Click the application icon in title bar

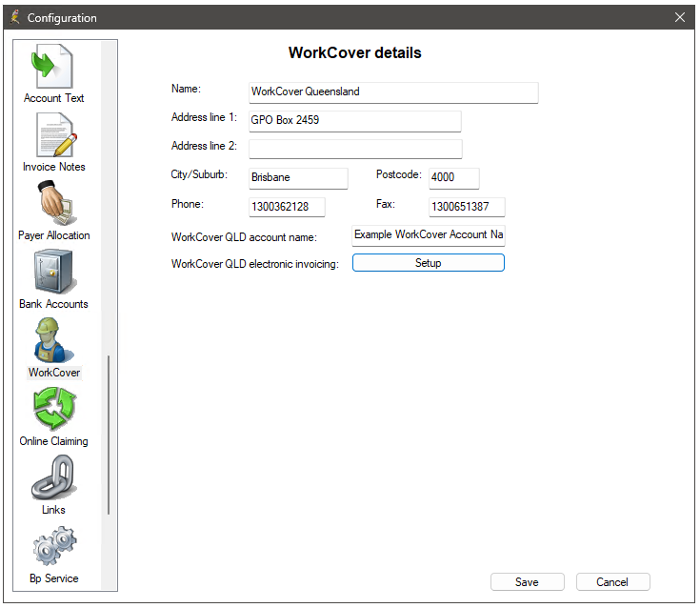point(15,17)
